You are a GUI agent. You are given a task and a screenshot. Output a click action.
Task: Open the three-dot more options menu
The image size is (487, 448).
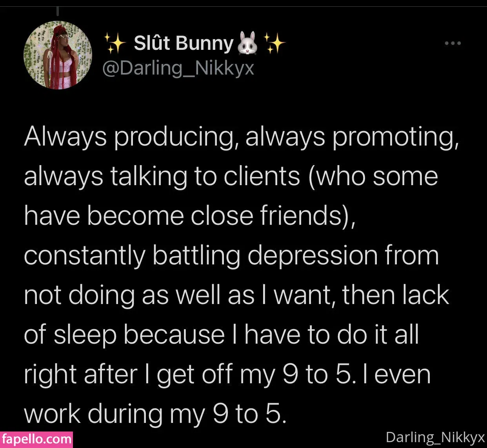coord(453,43)
